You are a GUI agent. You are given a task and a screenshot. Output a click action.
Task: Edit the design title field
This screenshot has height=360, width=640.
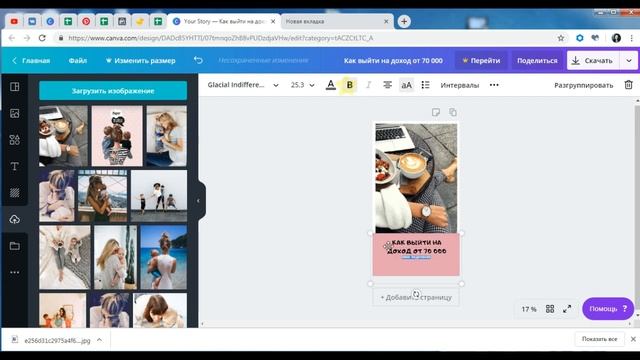tap(393, 60)
